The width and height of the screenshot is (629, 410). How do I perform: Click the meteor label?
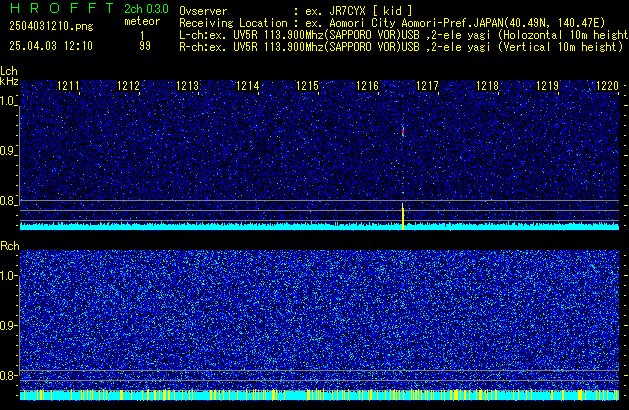pyautogui.click(x=142, y=21)
